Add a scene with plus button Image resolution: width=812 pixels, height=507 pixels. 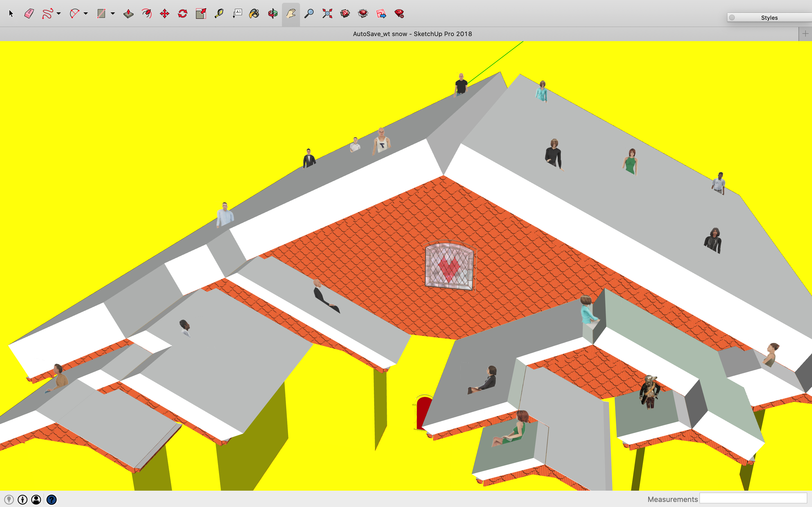click(x=805, y=34)
